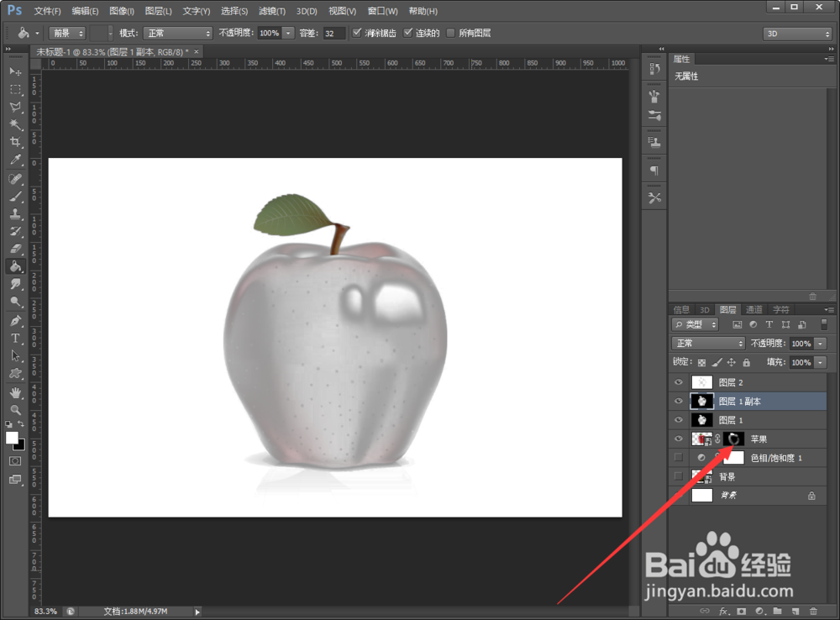Click the lock all padlock icon

746,363
